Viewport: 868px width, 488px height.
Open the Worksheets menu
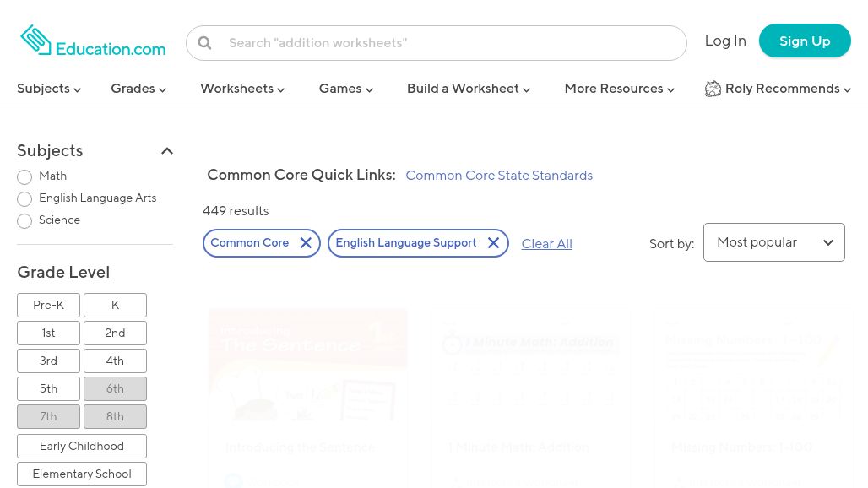coord(241,89)
